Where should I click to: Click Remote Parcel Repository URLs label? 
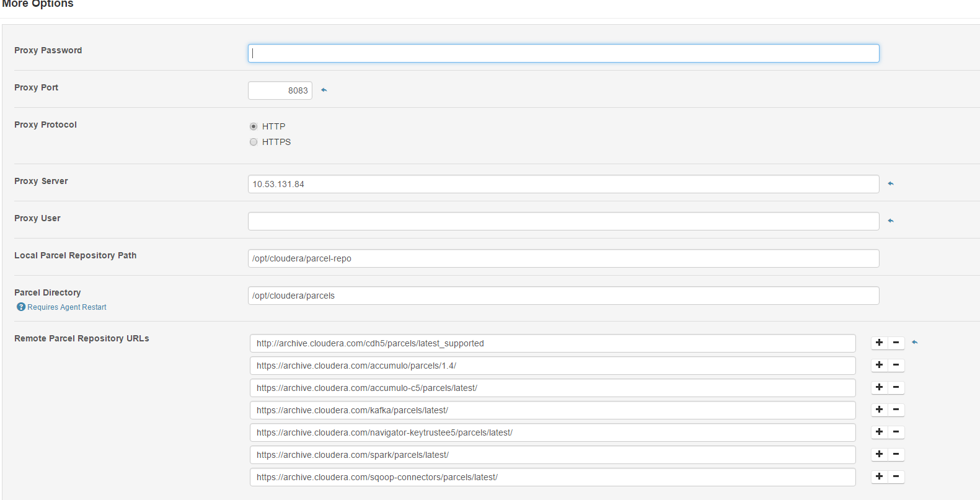(x=82, y=338)
